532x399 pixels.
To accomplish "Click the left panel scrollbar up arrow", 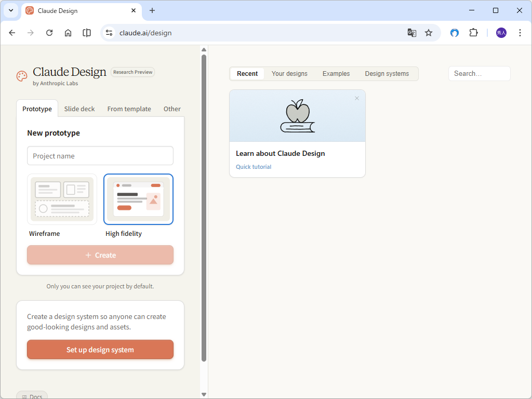I will (x=204, y=50).
